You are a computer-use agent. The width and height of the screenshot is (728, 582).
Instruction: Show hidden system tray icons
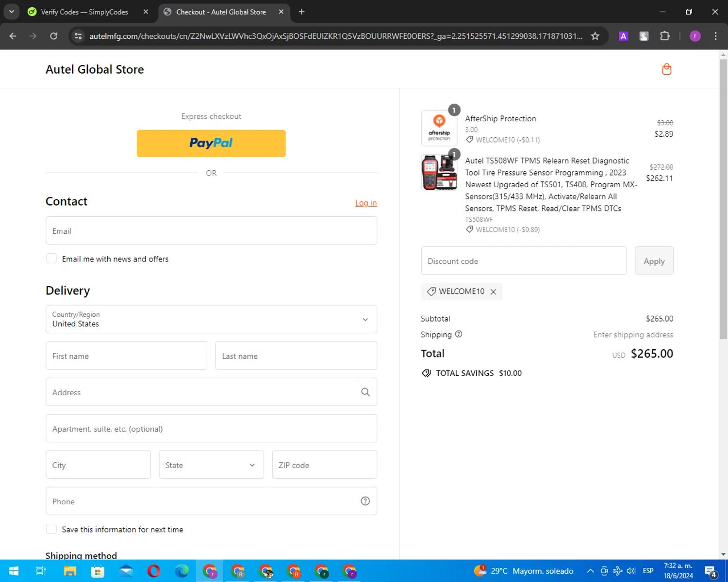pos(590,571)
